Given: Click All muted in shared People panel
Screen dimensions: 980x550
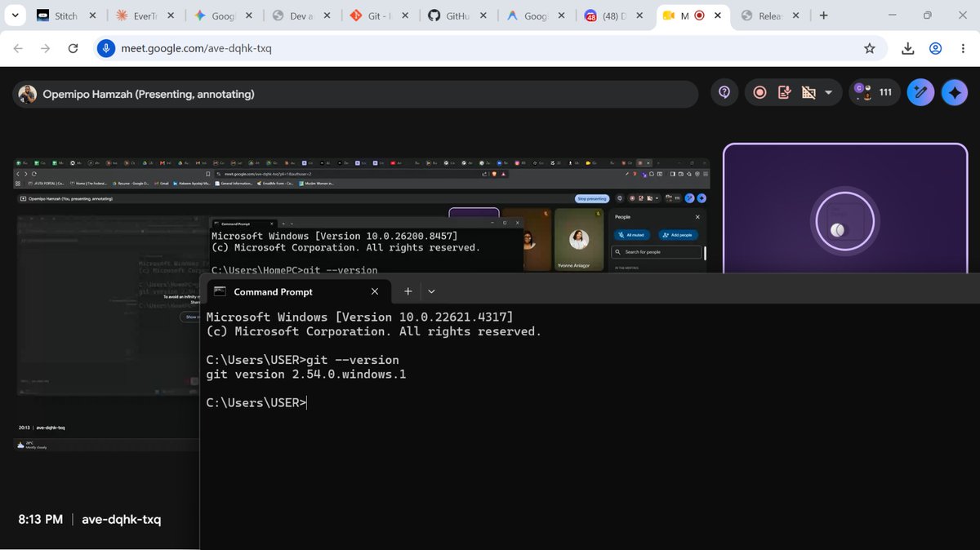Looking at the screenshot, I should pos(632,234).
